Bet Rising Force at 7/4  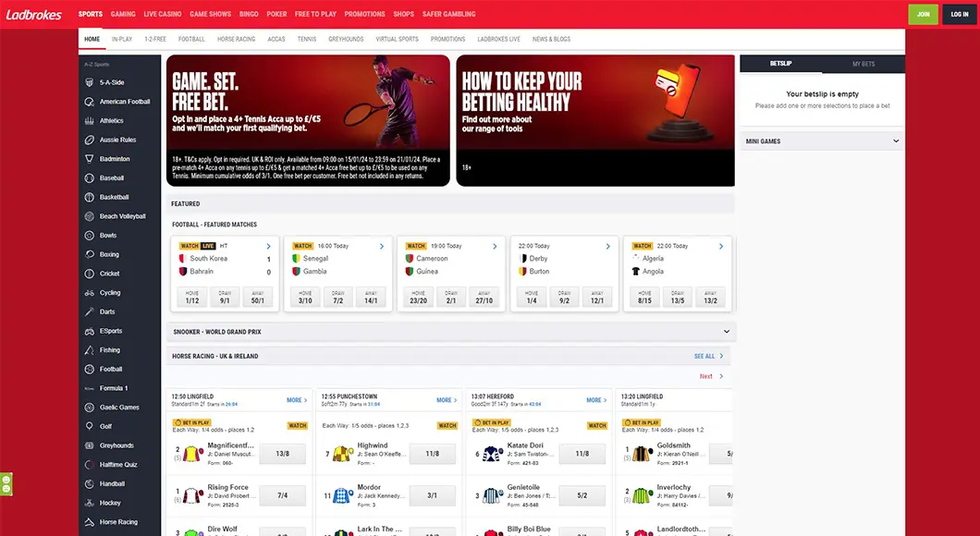[283, 495]
